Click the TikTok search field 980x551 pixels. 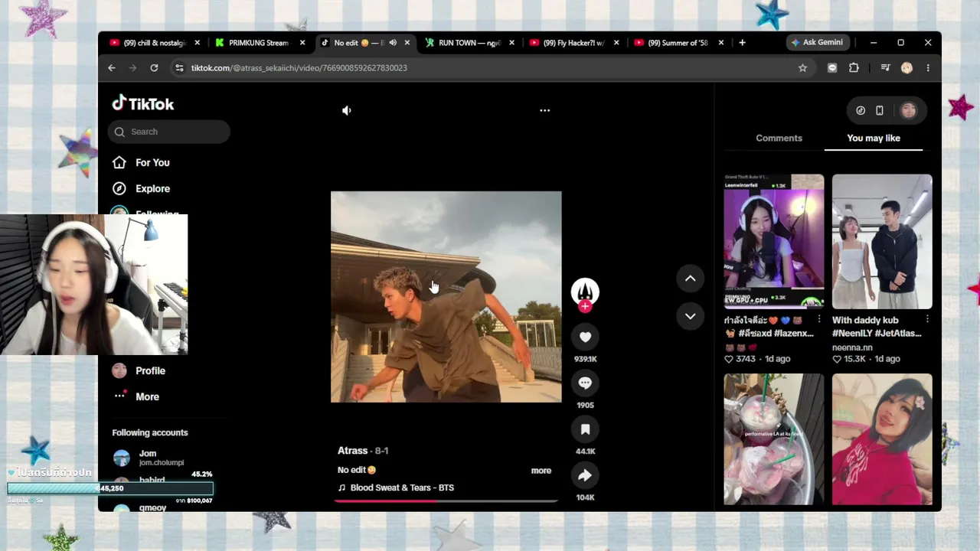click(169, 132)
